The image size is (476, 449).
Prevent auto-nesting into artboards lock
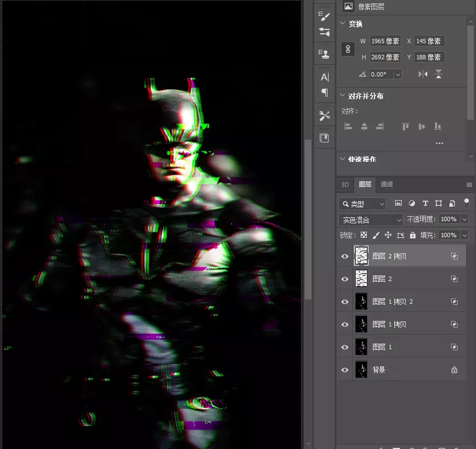pyautogui.click(x=401, y=235)
